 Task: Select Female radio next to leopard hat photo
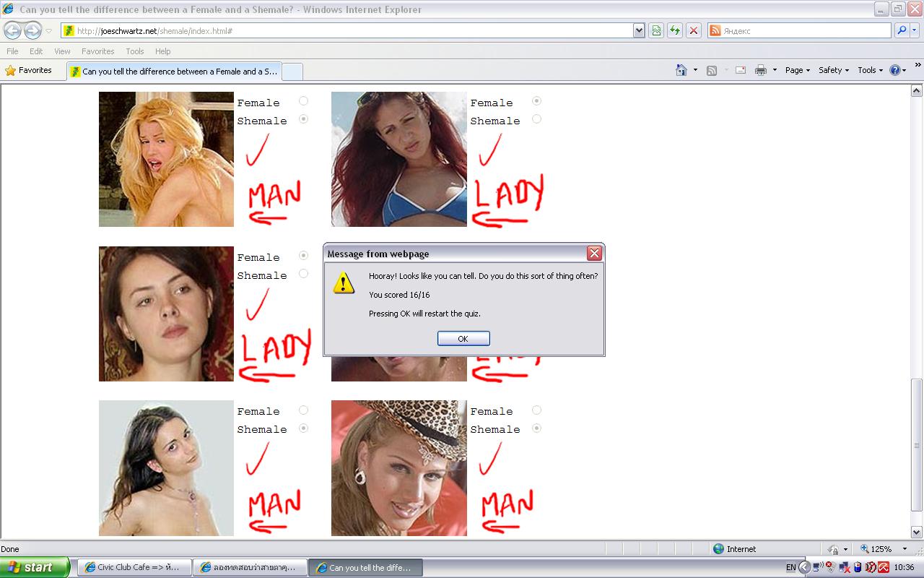(536, 410)
